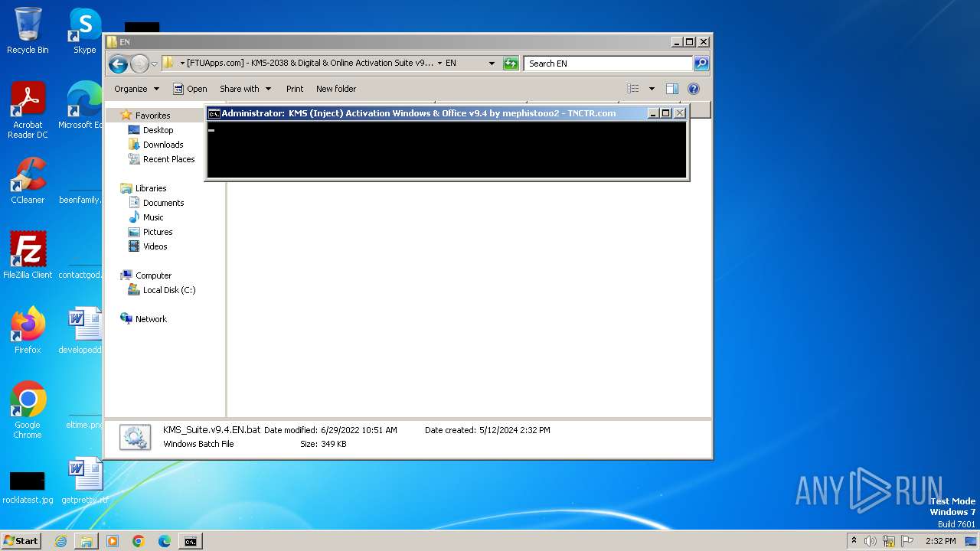980x551 pixels.
Task: Select Network in navigation pane
Action: pos(151,319)
